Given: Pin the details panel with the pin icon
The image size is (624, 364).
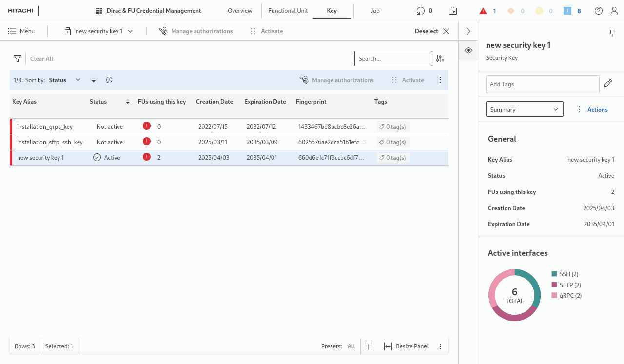Looking at the screenshot, I should tap(612, 33).
